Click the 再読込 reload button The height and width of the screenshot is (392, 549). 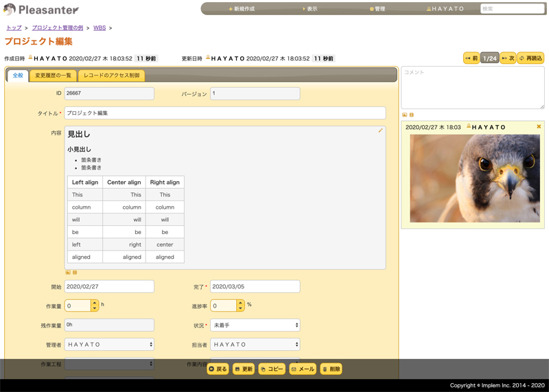click(x=530, y=58)
